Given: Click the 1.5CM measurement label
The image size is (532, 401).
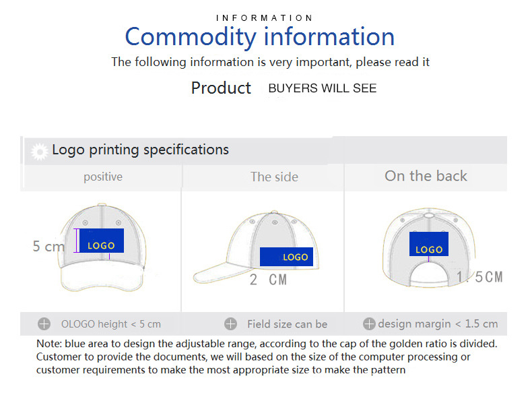Looking at the screenshot, I should pyautogui.click(x=479, y=277).
